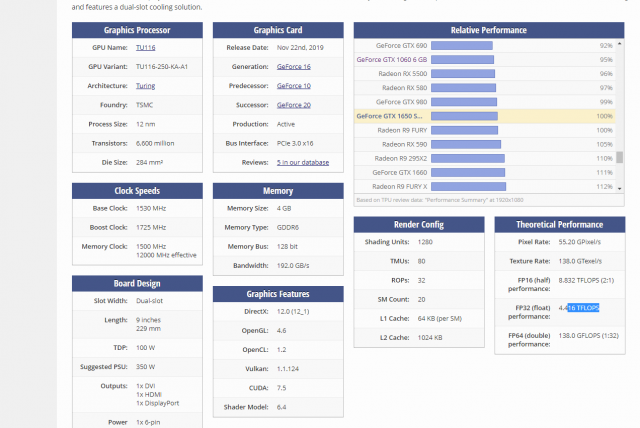The height and width of the screenshot is (428, 640).
Task: Go to the GeForce 10 predecessor link
Action: [294, 85]
